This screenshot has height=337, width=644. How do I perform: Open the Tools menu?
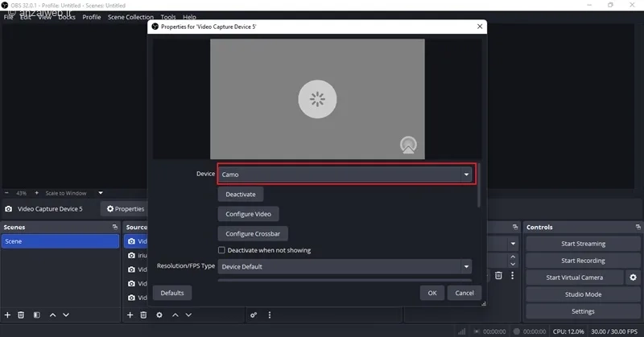[x=168, y=17]
